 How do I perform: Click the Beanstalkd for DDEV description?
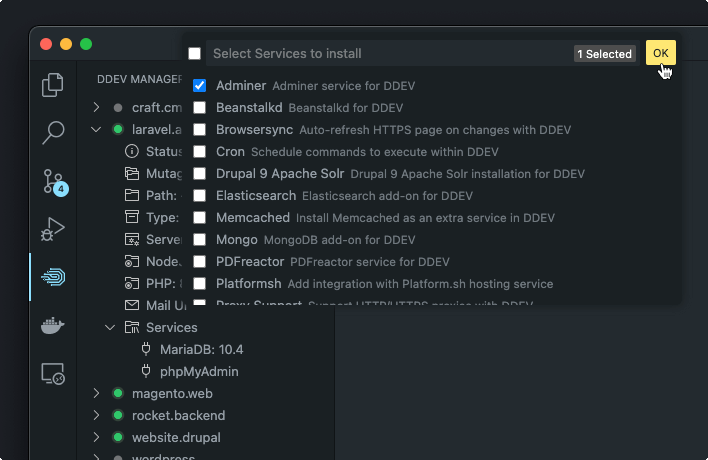[x=346, y=108]
